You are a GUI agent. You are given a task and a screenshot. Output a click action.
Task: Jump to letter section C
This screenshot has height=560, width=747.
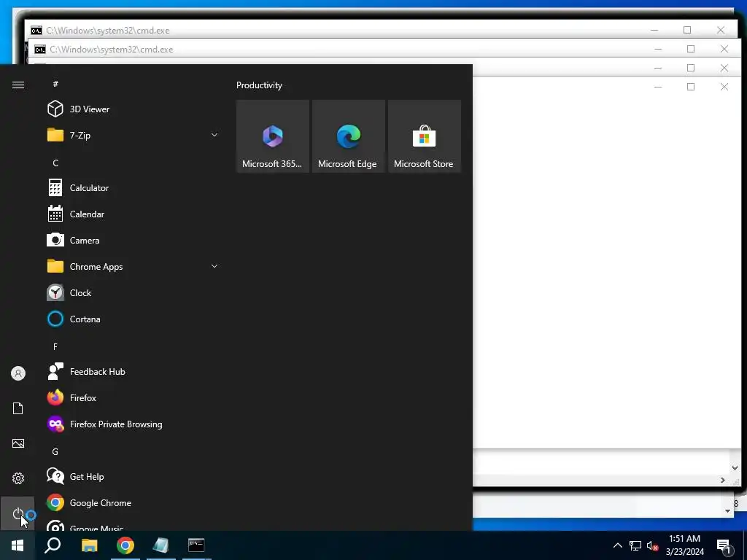click(55, 163)
